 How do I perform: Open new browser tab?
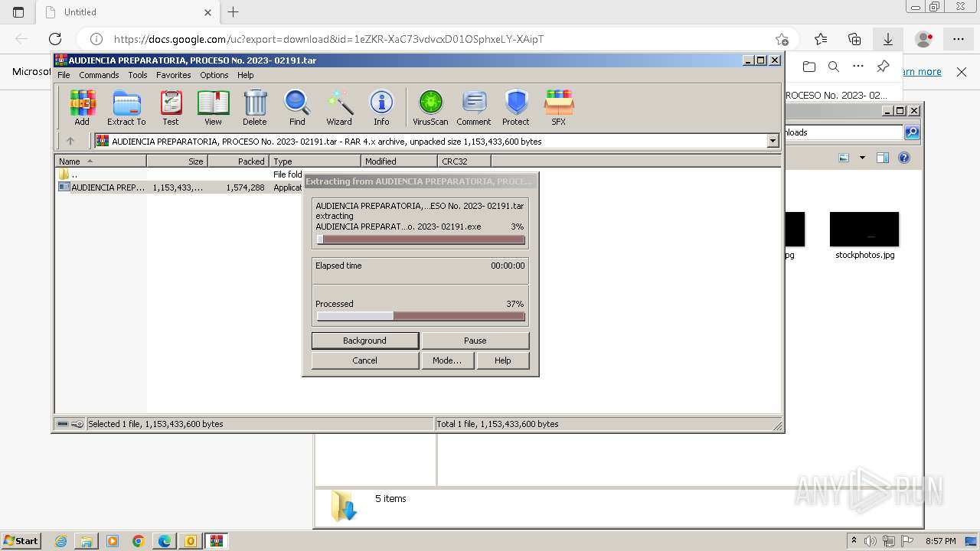(x=234, y=12)
